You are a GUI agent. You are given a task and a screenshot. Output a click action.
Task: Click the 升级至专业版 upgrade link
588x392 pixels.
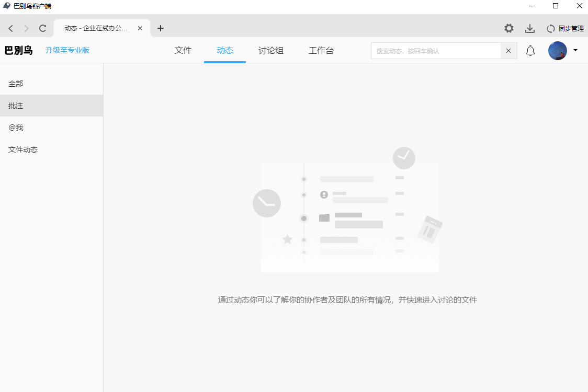(x=67, y=50)
